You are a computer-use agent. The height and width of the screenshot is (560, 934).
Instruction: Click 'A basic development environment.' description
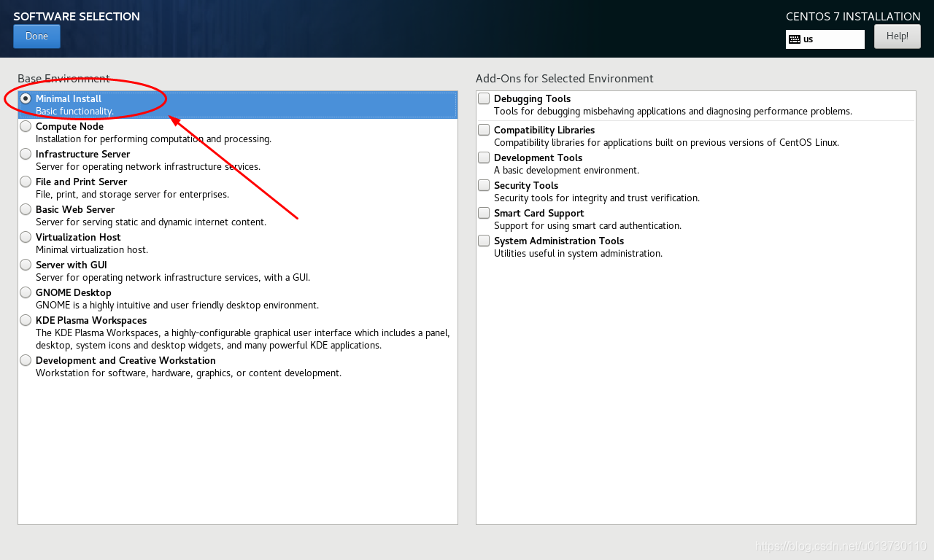566,170
